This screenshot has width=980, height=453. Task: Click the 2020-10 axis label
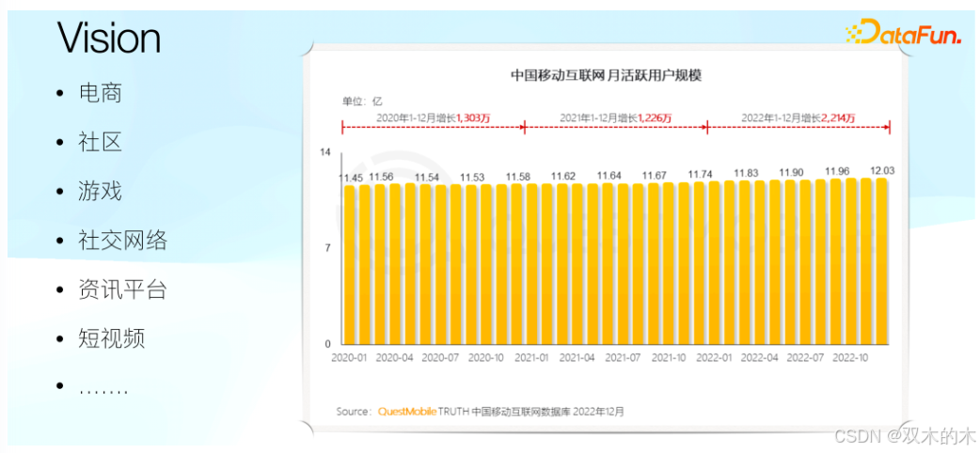click(x=487, y=359)
